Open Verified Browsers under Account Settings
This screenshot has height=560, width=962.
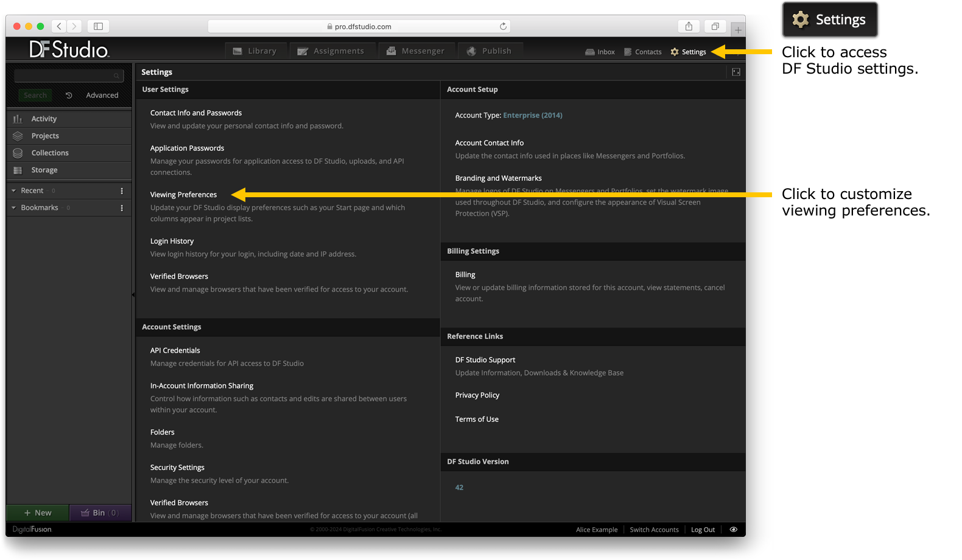tap(179, 503)
